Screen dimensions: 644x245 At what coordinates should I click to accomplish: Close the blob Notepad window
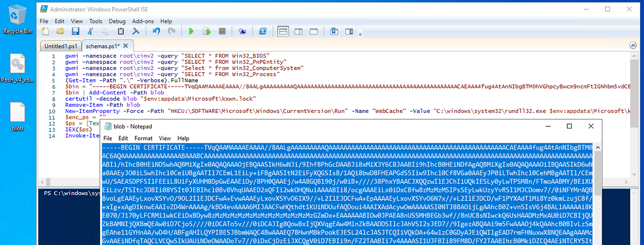click(591, 126)
